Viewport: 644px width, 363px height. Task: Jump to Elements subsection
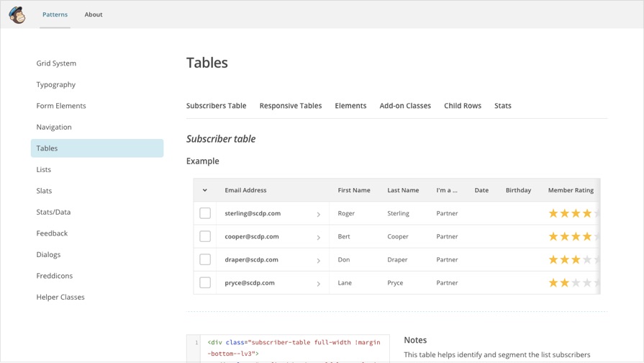(x=350, y=106)
